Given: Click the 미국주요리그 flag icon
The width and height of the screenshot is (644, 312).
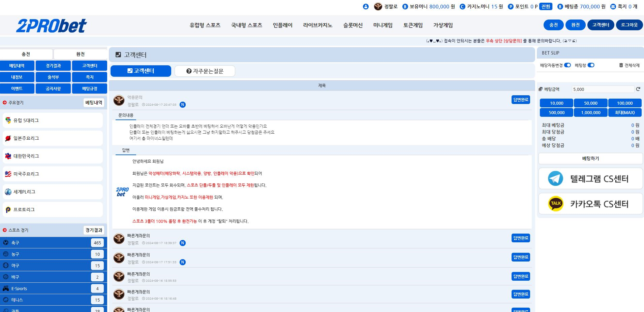Looking at the screenshot, I should tap(8, 174).
